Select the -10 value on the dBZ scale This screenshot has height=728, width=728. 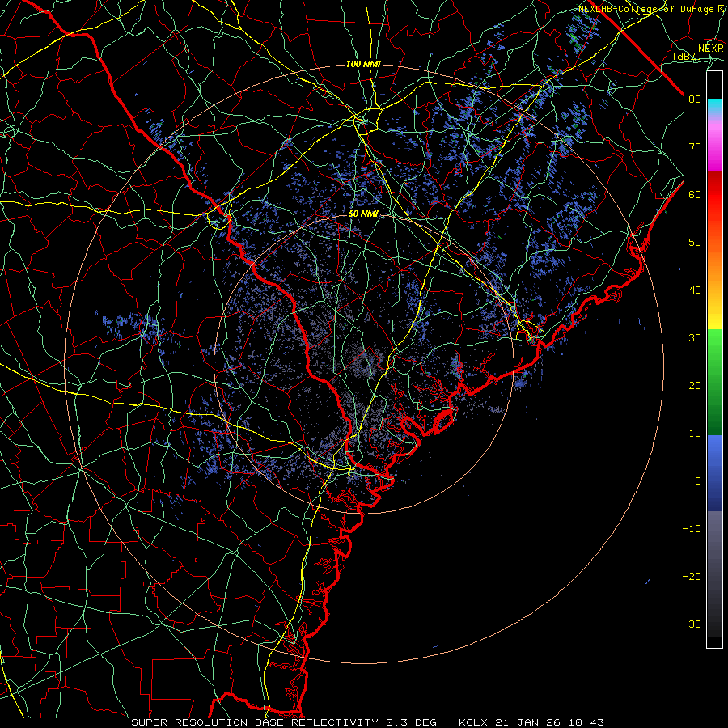point(692,528)
